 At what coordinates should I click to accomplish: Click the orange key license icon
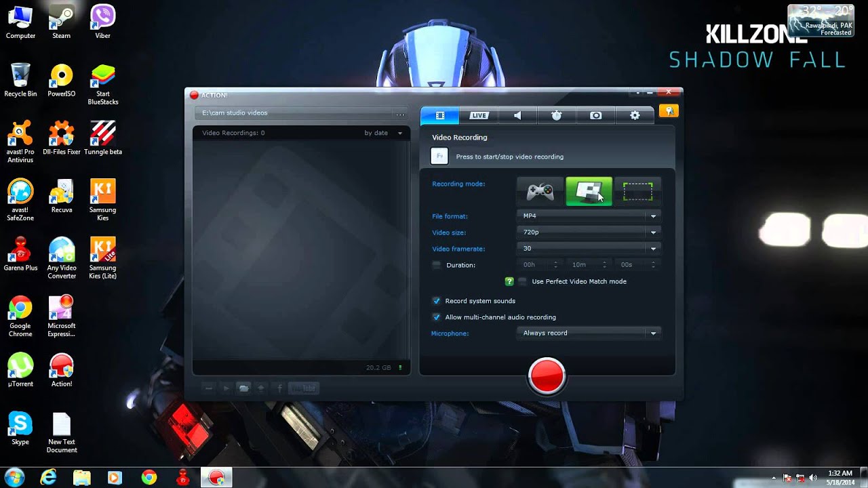pos(669,111)
